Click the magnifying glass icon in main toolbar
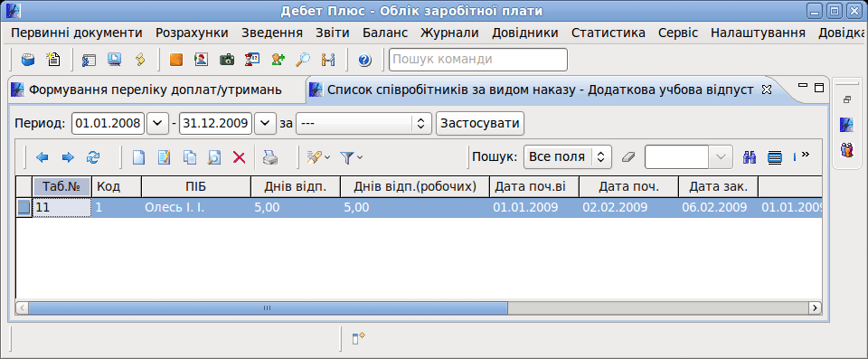Screen dimensions: 868x359 (302, 60)
